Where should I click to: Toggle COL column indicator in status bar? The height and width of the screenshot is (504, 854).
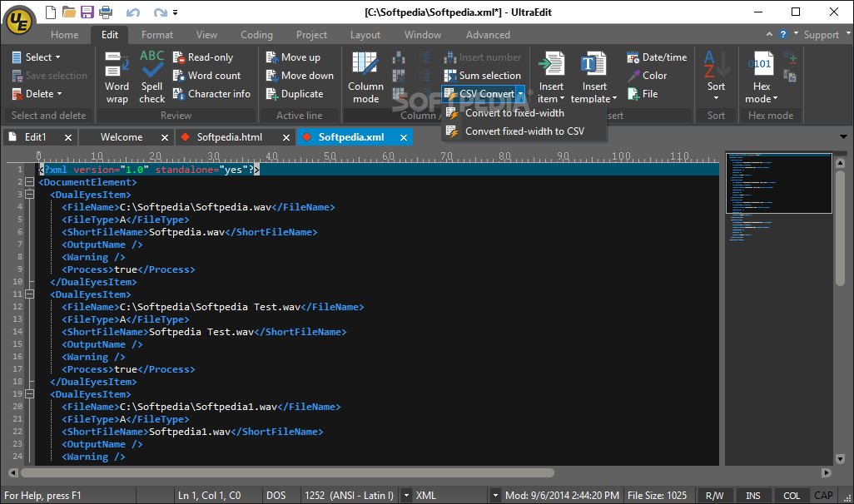pyautogui.click(x=792, y=496)
